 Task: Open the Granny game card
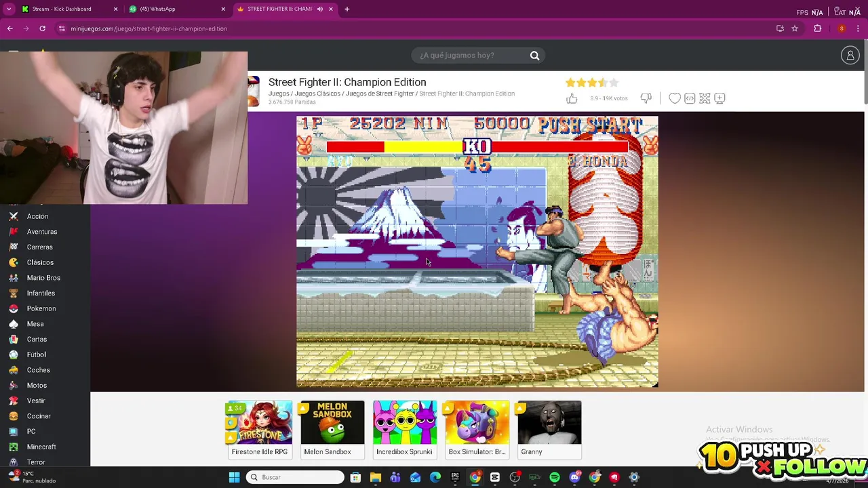[549, 430]
